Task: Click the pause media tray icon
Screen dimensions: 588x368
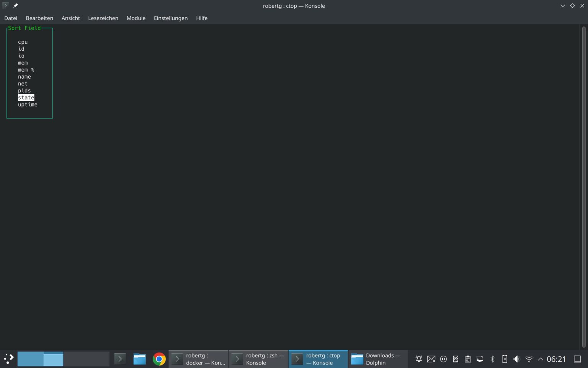Action: tap(443, 359)
